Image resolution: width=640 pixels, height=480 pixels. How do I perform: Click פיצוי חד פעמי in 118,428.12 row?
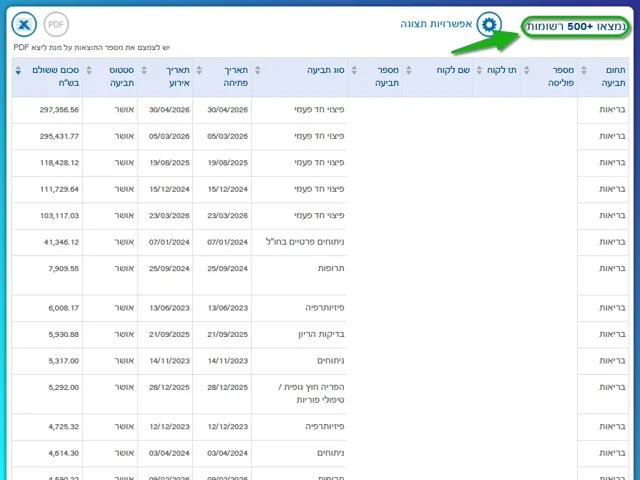[x=319, y=163]
